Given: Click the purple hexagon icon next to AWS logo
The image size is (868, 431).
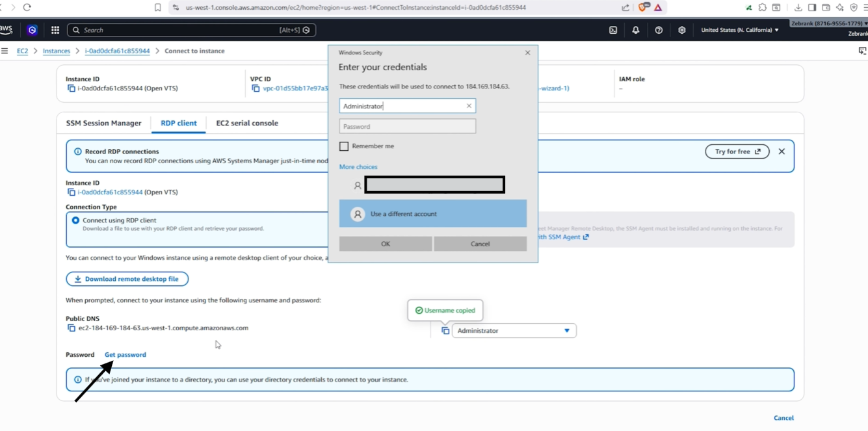Looking at the screenshot, I should [x=32, y=30].
